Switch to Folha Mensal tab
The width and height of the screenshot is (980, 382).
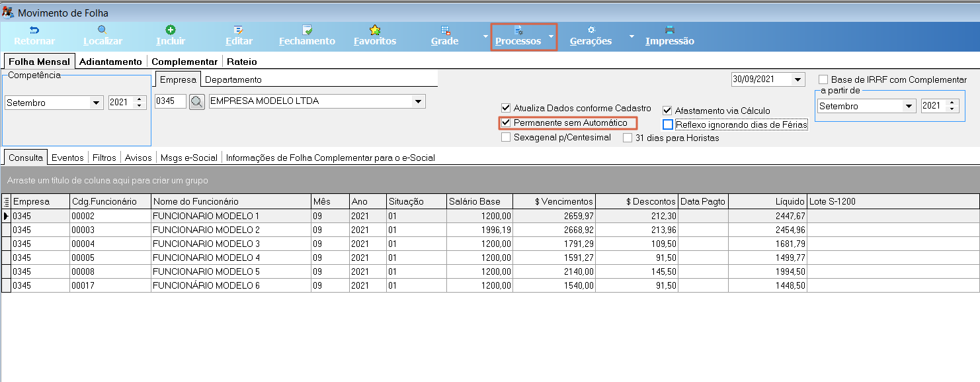pos(39,61)
